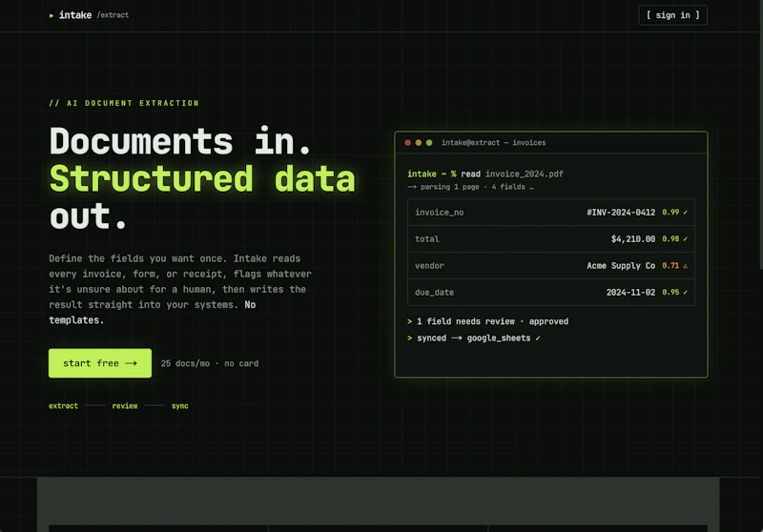The width and height of the screenshot is (763, 532).
Task: Select the extract step label
Action: (63, 406)
